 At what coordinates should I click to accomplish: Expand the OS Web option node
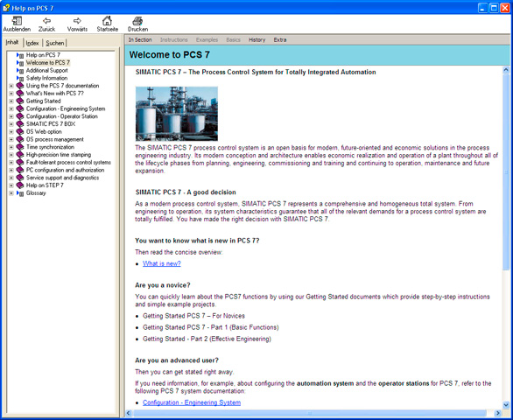click(11, 132)
